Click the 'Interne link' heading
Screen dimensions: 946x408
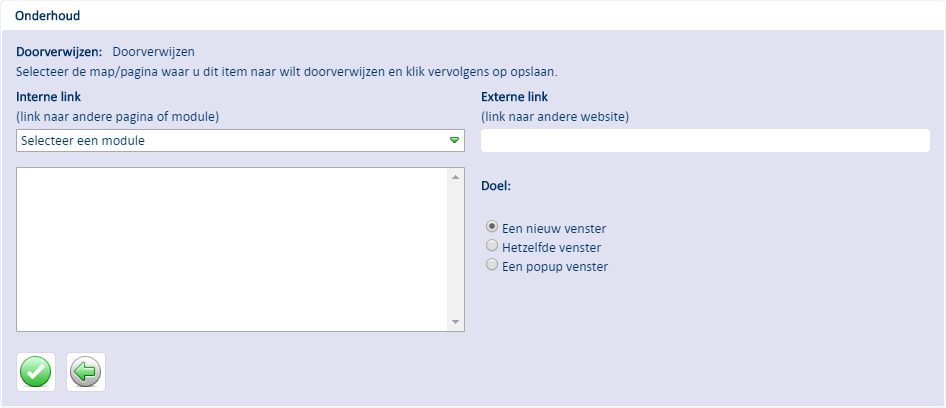click(49, 97)
